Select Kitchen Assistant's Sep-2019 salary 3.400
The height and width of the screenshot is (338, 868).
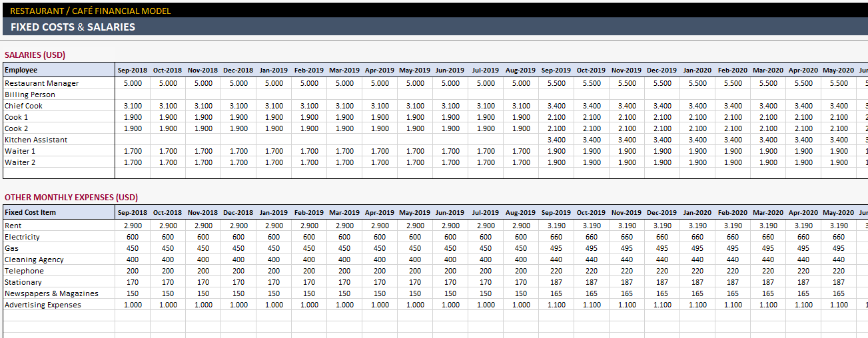[556, 140]
